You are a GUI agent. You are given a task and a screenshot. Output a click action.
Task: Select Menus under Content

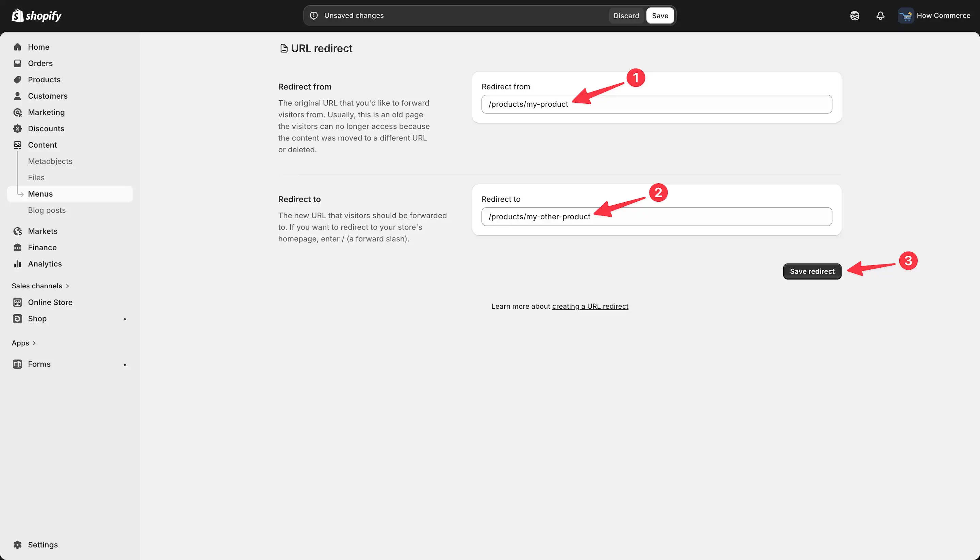[70, 194]
